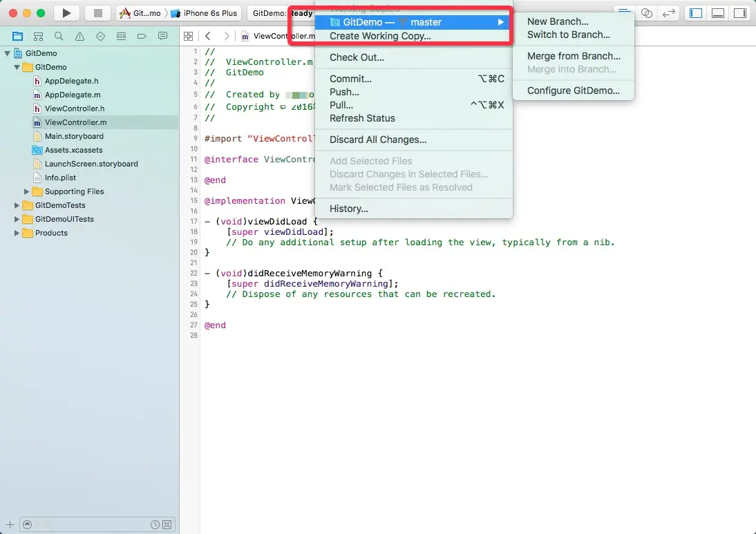Screen dimensions: 756x534
Task: Open the related items grid menu
Action: coord(189,36)
